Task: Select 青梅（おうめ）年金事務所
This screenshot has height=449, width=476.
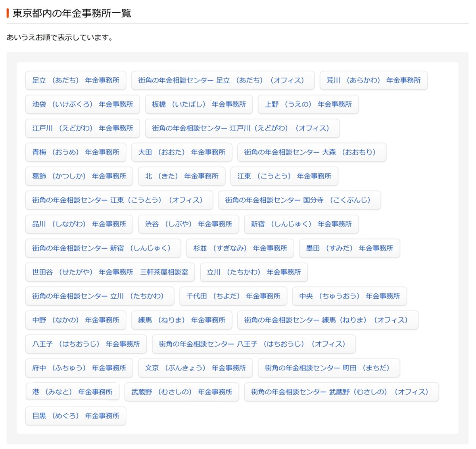Action: pyautogui.click(x=75, y=152)
